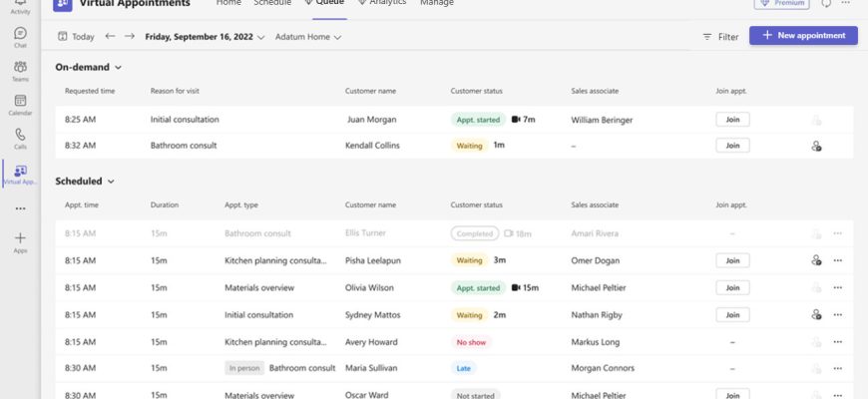This screenshot has height=399, width=868.
Task: Click Appt. started status for Juan Morgan
Action: (x=478, y=120)
